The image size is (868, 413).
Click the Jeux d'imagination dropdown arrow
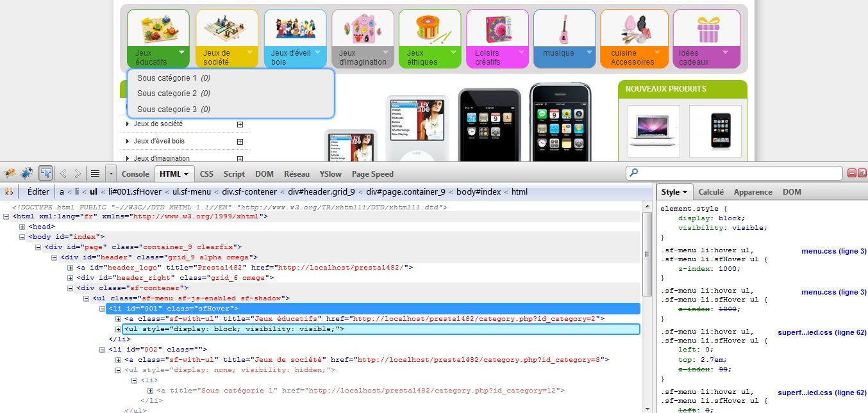coord(385,53)
